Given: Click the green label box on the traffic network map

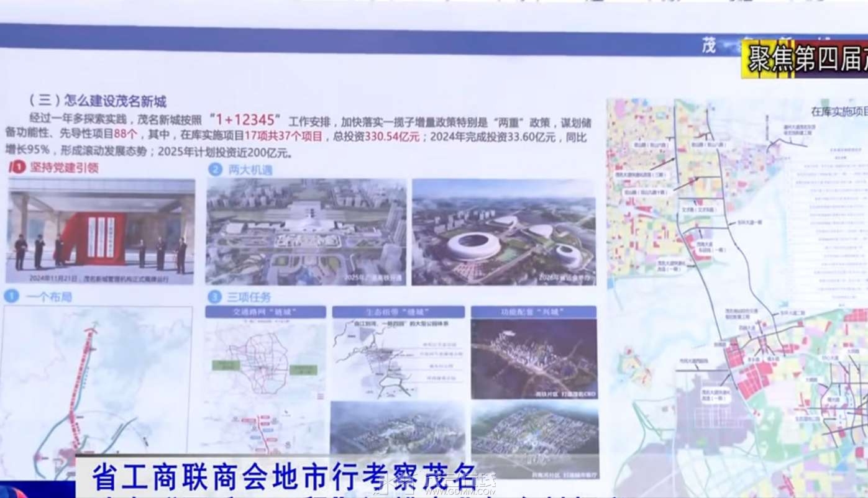Looking at the screenshot, I should tap(226, 365).
